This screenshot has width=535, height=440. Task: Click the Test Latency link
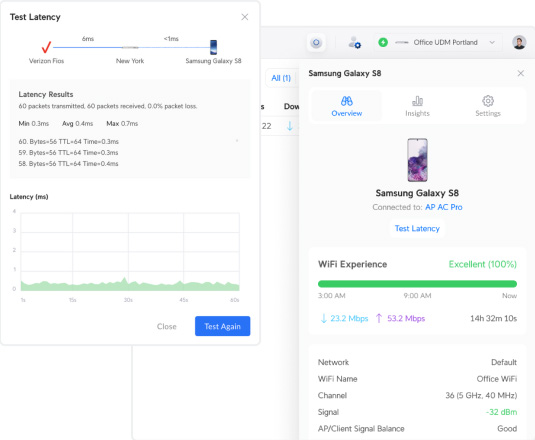click(417, 229)
